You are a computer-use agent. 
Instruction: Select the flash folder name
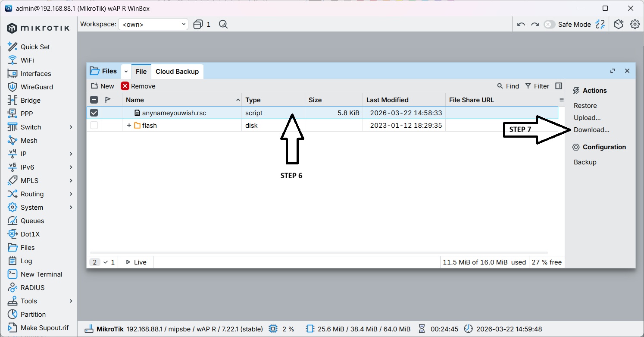pyautogui.click(x=150, y=126)
